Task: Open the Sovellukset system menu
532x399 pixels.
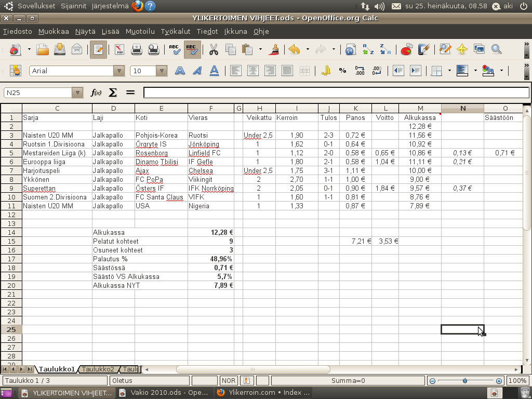Action: [37, 6]
